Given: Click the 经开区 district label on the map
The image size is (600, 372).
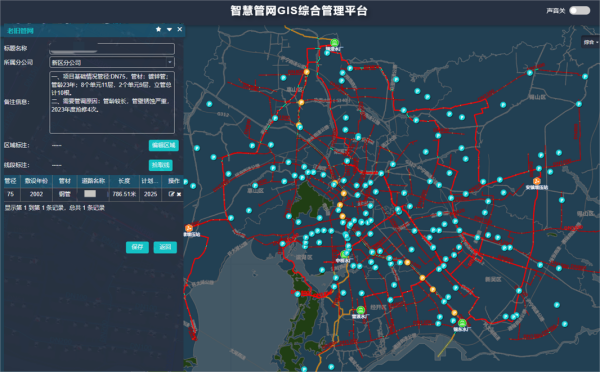Looking at the screenshot, I should pos(378,307).
